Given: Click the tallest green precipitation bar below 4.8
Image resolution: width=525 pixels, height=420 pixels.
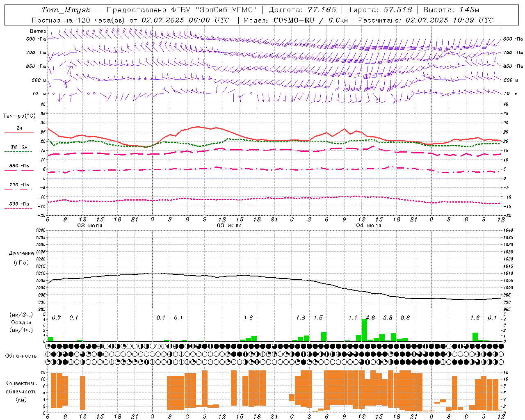Looking at the screenshot, I should coord(364,330).
